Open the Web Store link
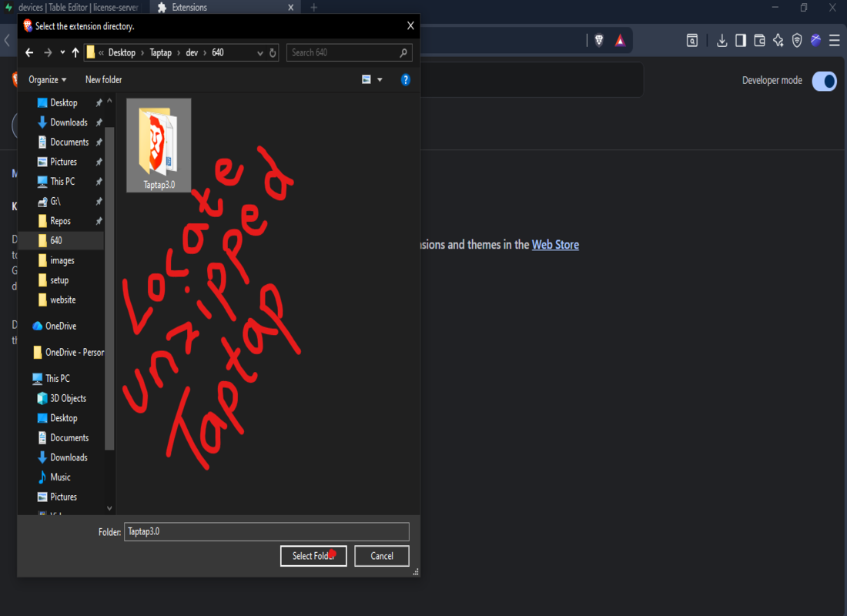The image size is (847, 616). click(555, 245)
